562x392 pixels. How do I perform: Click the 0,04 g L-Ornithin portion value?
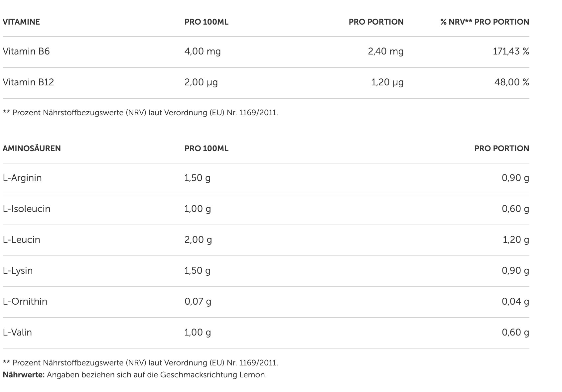[515, 301]
